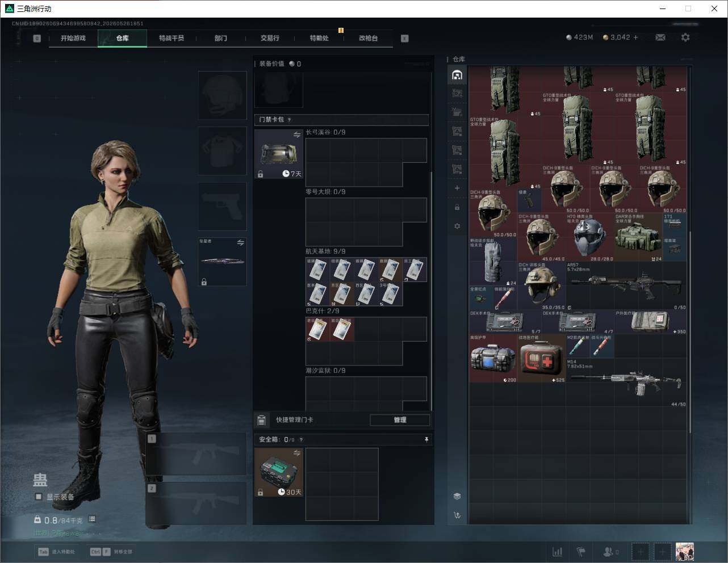Click the Tab 进入特勤处 shortcut hint
The width and height of the screenshot is (728, 563).
point(56,552)
